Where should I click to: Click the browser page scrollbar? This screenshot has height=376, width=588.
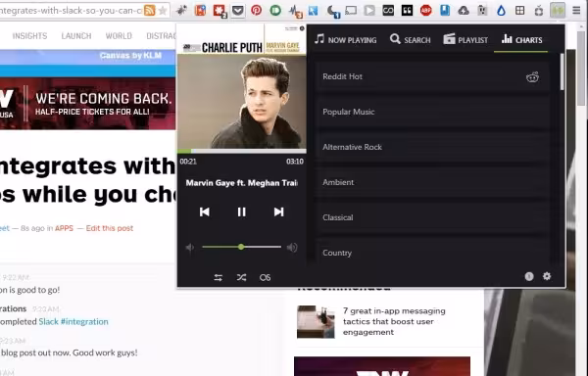tap(581, 68)
